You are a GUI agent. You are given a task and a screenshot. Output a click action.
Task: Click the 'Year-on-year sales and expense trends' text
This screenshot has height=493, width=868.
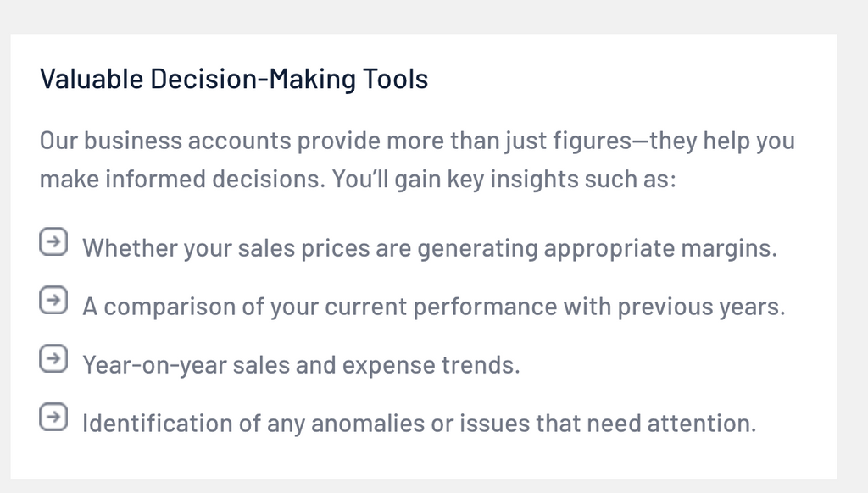point(300,365)
